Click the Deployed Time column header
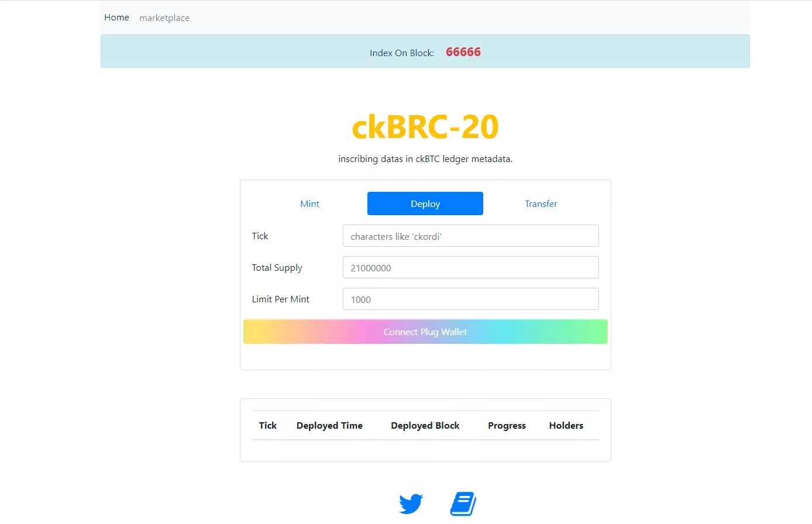812x524 pixels. coord(329,426)
